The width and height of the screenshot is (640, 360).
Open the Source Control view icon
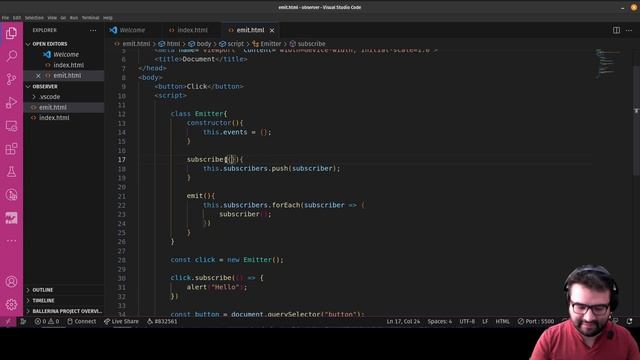(x=11, y=79)
